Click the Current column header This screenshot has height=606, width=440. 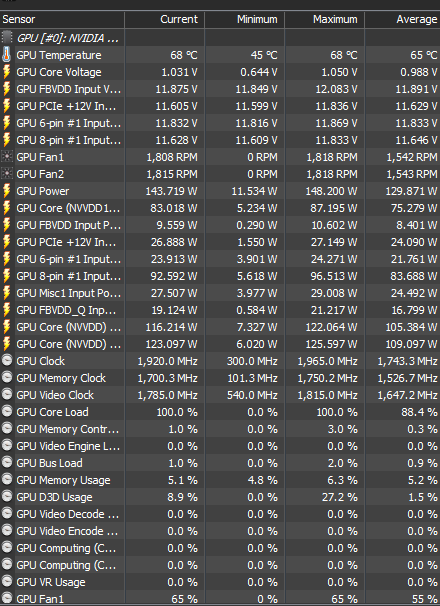(165, 19)
